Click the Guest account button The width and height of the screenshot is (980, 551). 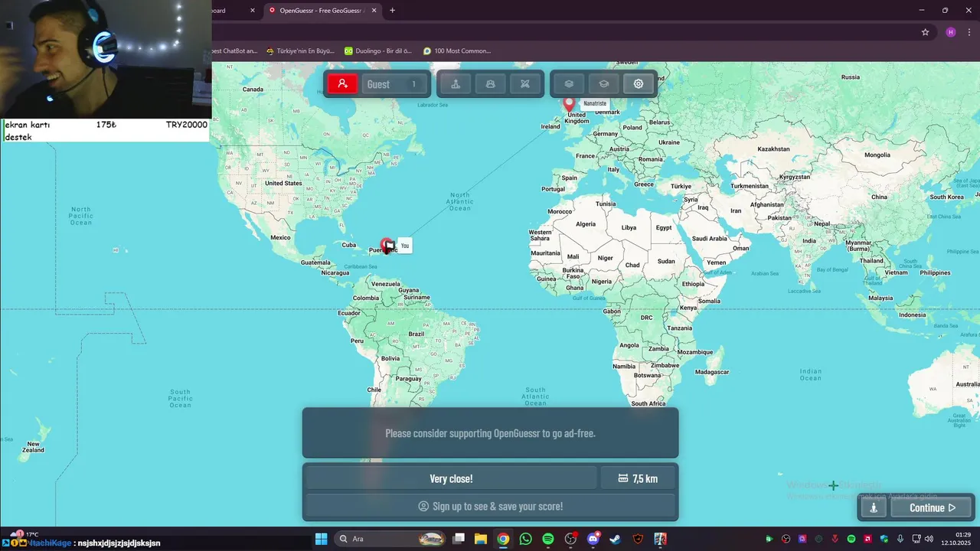(x=393, y=84)
